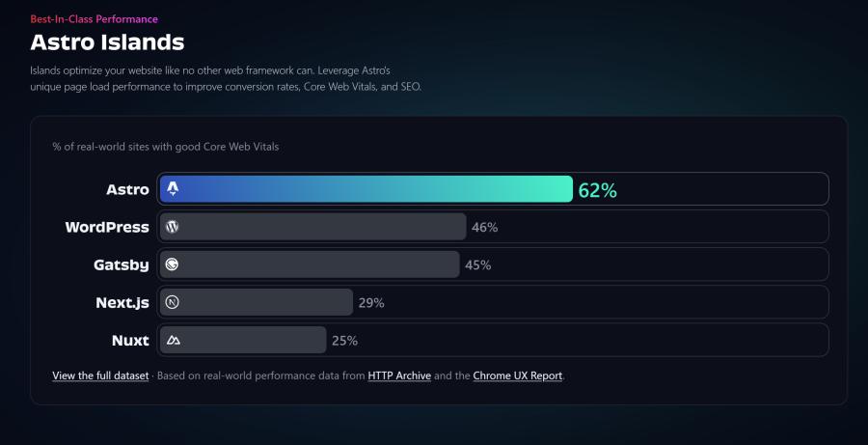Image resolution: width=868 pixels, height=445 pixels.
Task: Click the 62% value label
Action: click(x=597, y=190)
